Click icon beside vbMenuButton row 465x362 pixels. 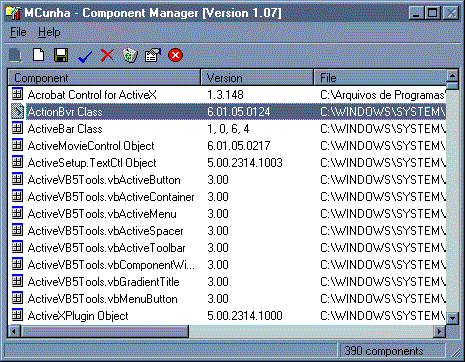coord(17,298)
